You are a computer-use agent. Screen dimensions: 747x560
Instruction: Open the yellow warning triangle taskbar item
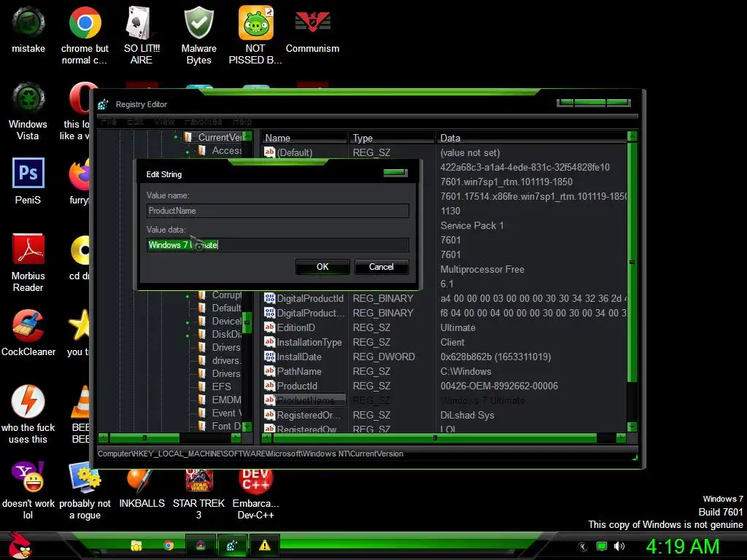264,545
